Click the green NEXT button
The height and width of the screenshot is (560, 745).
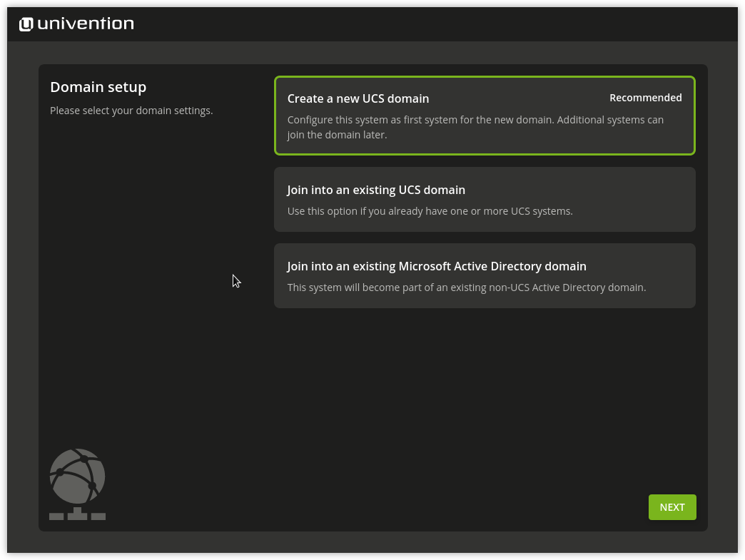(x=671, y=507)
